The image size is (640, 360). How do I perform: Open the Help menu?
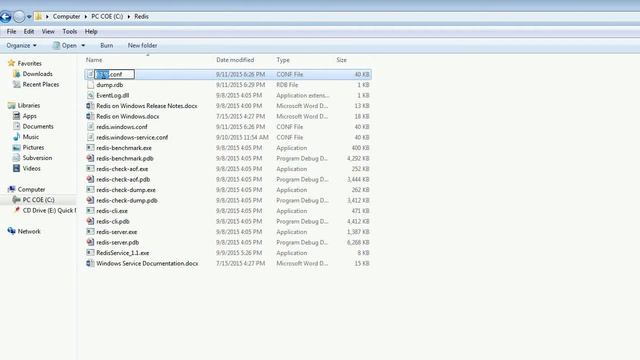click(91, 31)
